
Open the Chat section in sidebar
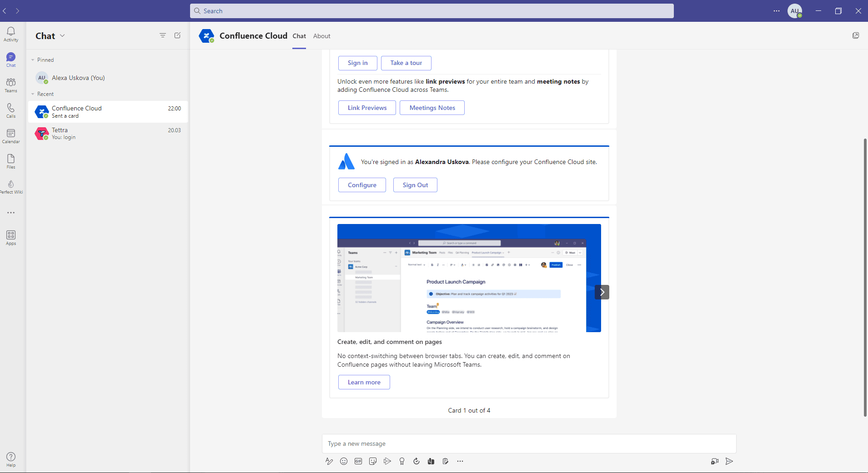click(x=11, y=60)
